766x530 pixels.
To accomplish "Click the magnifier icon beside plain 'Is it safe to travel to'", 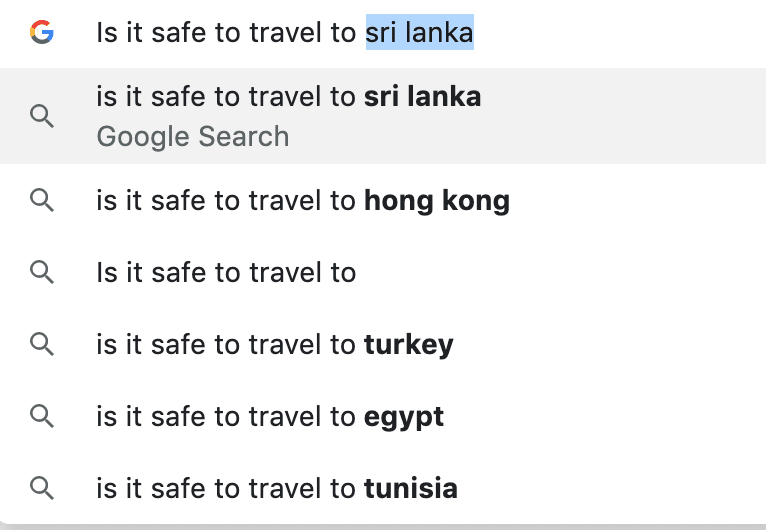I will point(42,273).
